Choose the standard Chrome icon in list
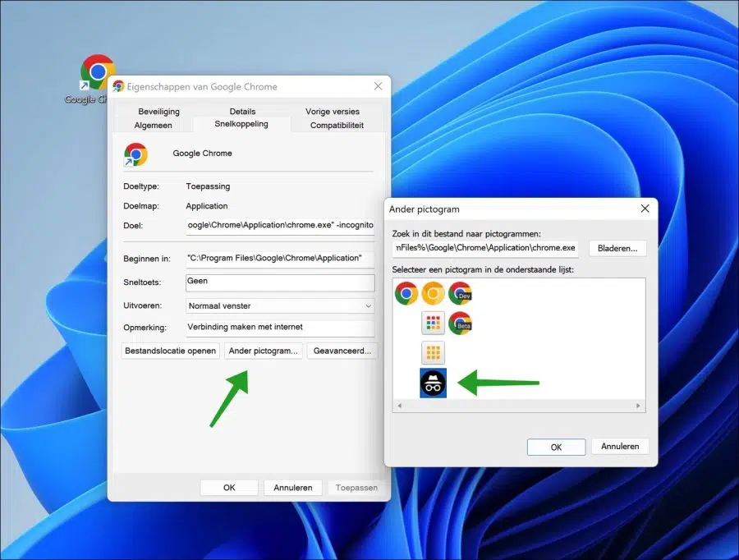Image resolution: width=739 pixels, height=560 pixels. [406, 294]
